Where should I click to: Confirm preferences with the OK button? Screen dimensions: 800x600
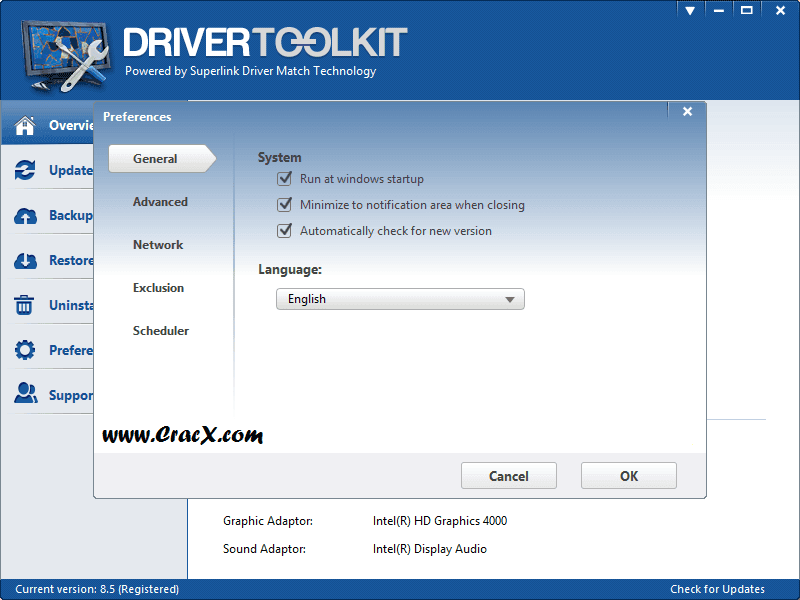(629, 476)
